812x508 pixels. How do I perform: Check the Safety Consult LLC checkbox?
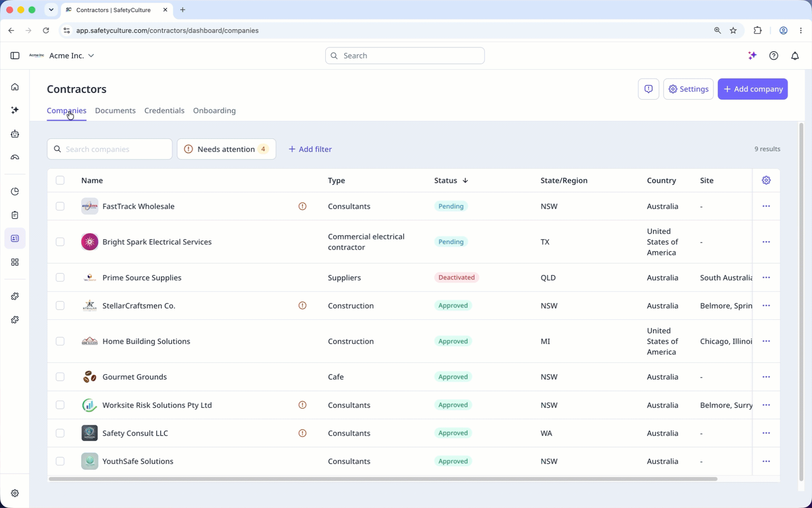tap(60, 433)
